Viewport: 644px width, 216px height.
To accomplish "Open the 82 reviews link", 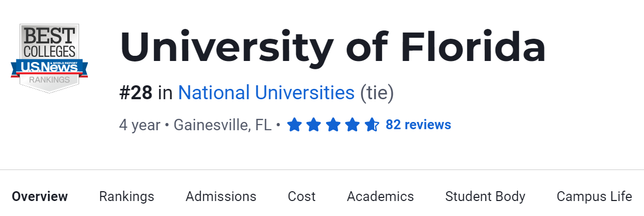I will tap(418, 125).
